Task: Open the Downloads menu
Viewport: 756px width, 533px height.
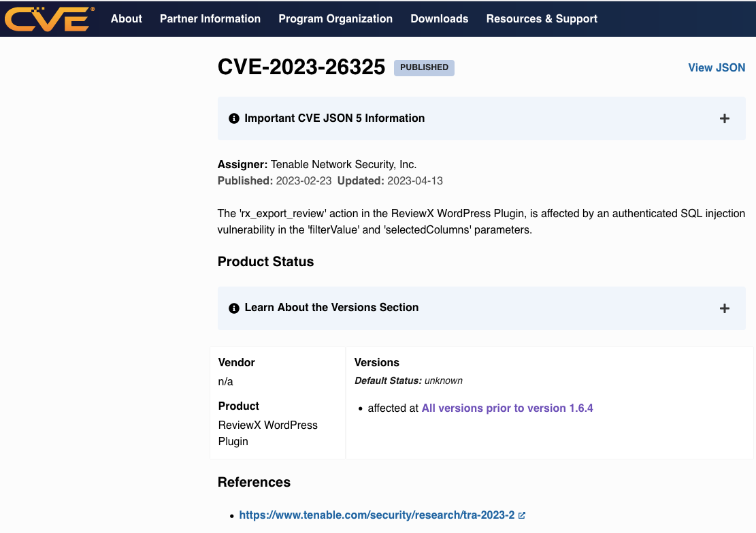Action: 439,19
